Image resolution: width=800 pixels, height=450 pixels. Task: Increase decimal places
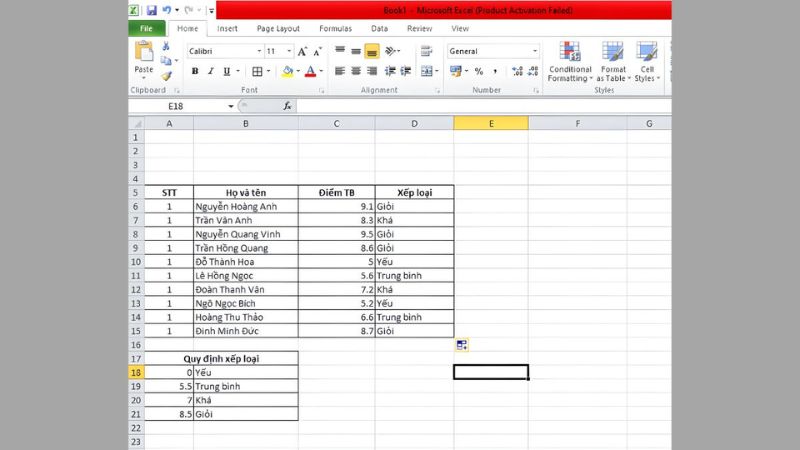point(517,71)
